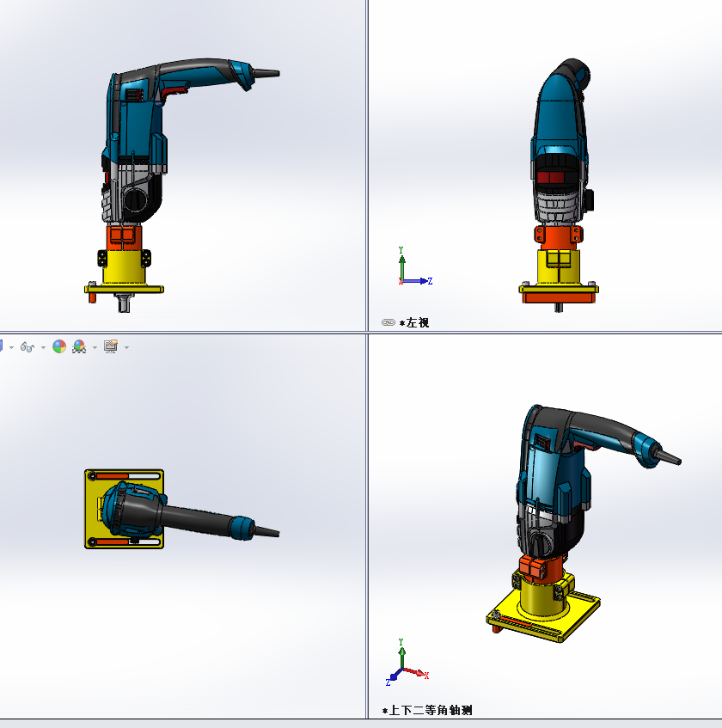The width and height of the screenshot is (722, 728).
Task: Open the Apply Scene icon
Action: coord(79,346)
